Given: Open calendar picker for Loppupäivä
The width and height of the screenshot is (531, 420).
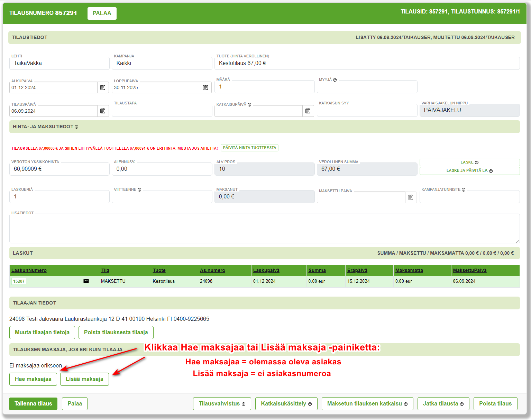Looking at the screenshot, I should (x=205, y=87).
